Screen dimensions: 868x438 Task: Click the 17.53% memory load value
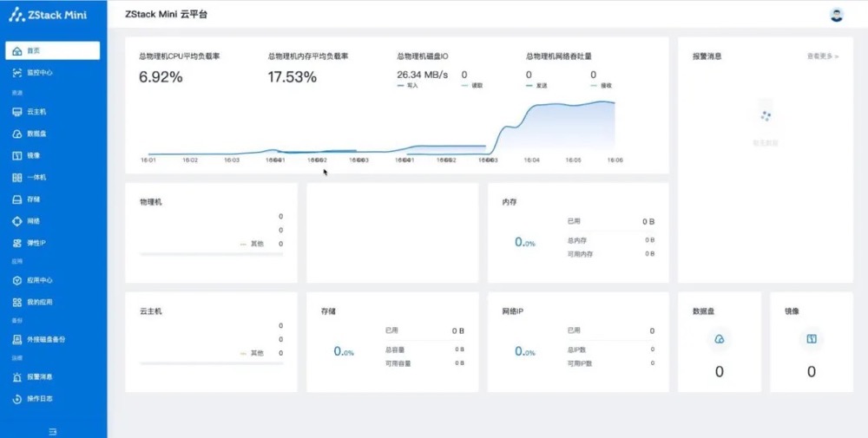[x=293, y=77]
